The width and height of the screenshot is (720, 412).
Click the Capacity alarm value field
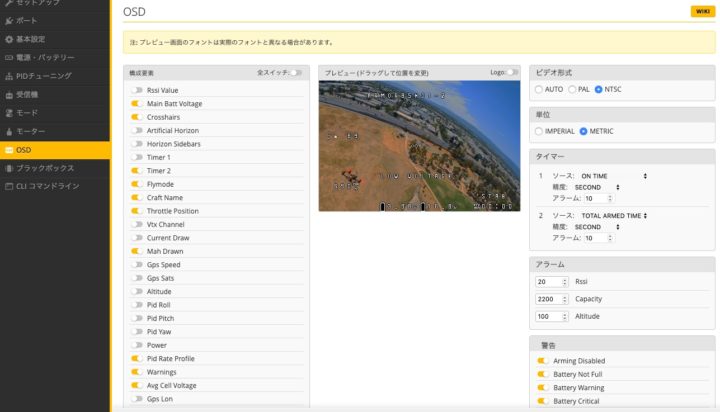coord(551,299)
